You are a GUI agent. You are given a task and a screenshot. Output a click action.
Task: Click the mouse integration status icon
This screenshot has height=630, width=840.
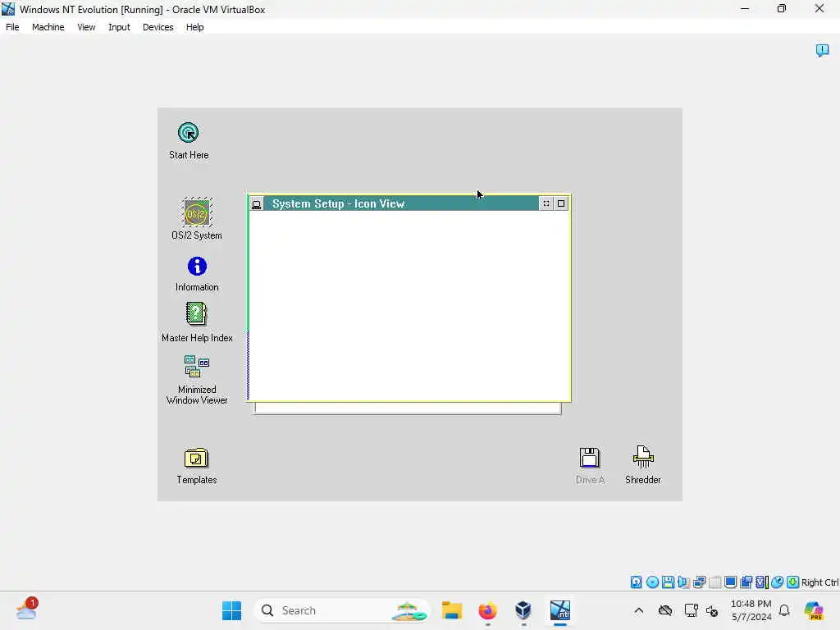pos(778,582)
